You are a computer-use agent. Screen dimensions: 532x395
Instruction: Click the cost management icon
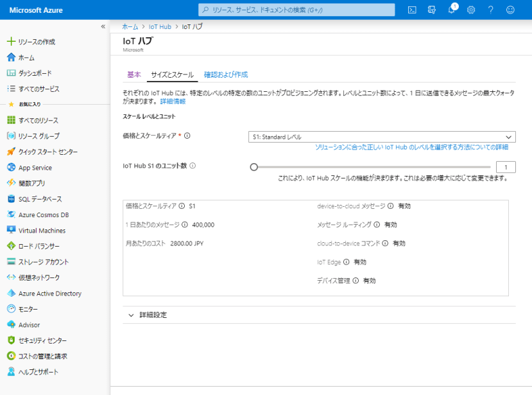[x=11, y=356]
